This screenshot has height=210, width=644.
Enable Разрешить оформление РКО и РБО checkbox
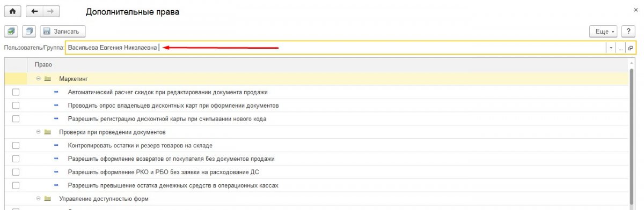[16, 172]
